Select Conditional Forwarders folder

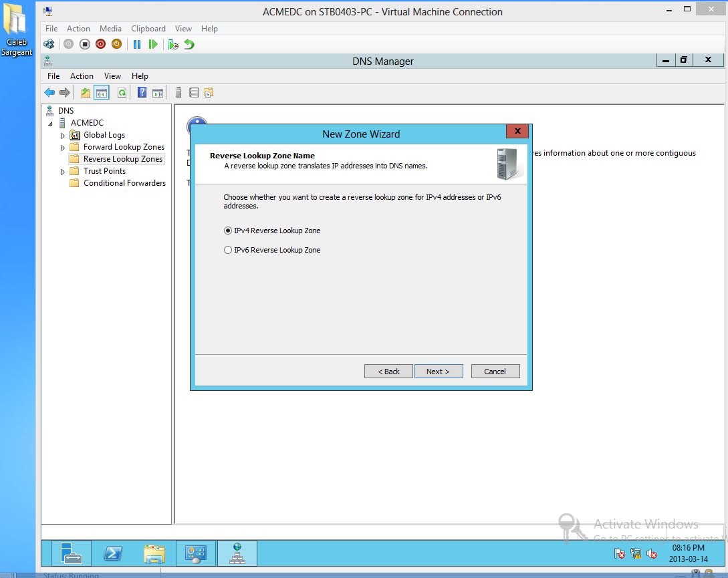pyautogui.click(x=124, y=183)
